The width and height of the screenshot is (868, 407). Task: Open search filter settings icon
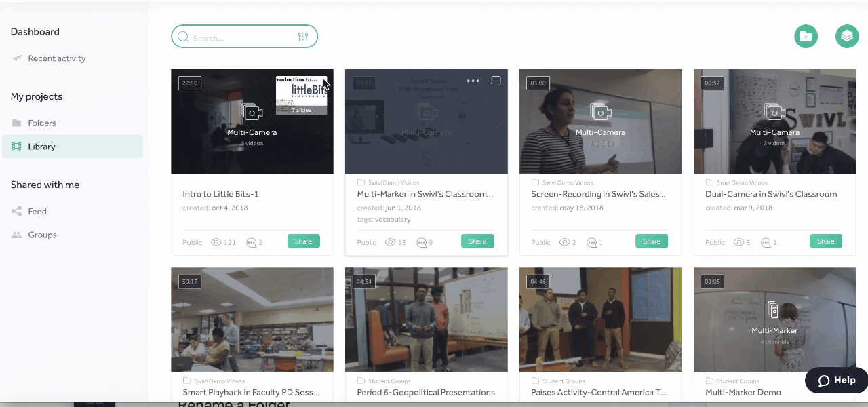(x=302, y=37)
